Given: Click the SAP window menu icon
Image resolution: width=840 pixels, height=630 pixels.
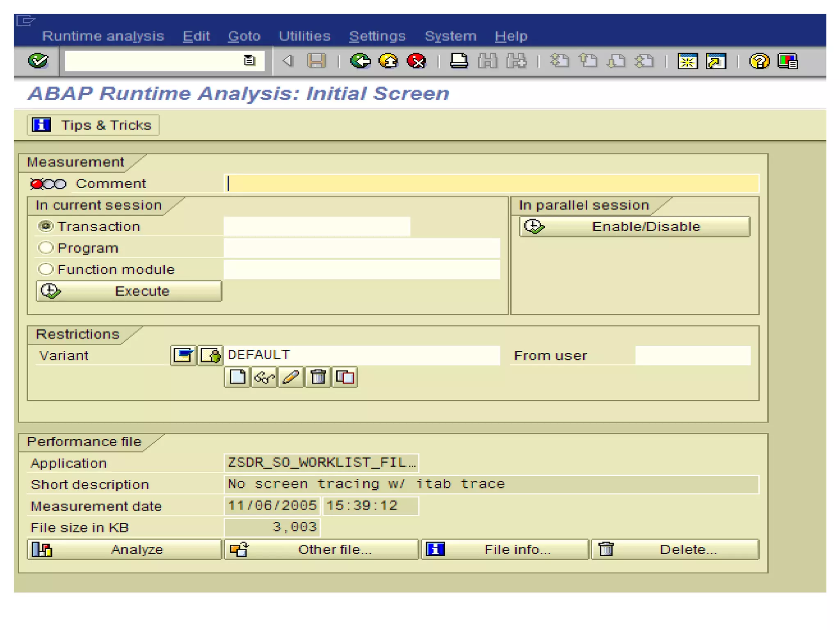Looking at the screenshot, I should pyautogui.click(x=25, y=20).
